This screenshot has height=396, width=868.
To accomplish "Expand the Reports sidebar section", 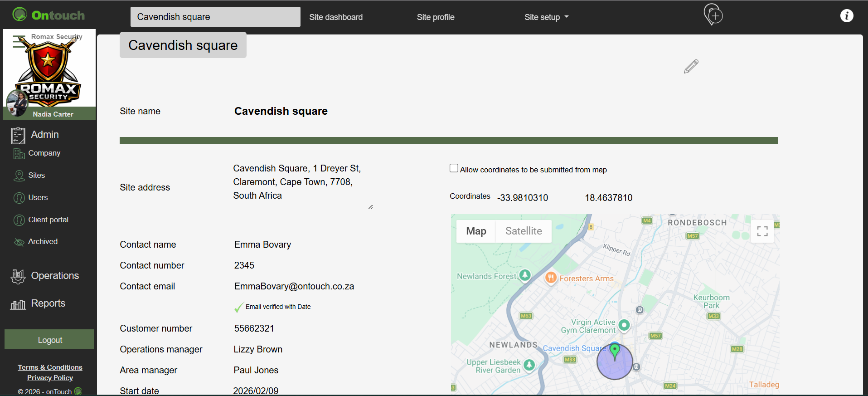I will click(48, 303).
